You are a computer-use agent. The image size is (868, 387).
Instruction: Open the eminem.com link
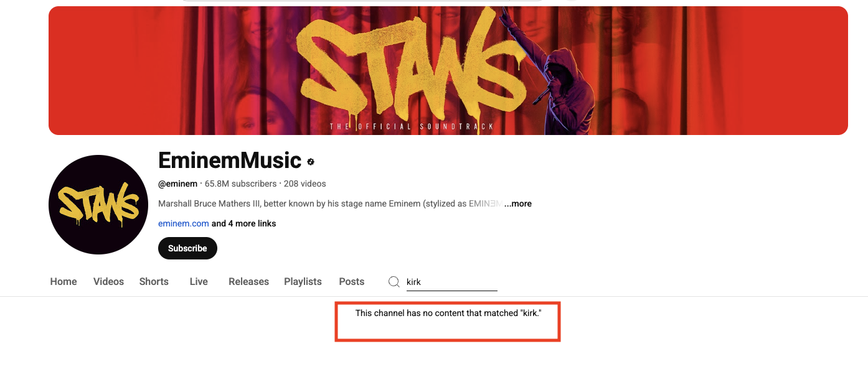(x=184, y=223)
